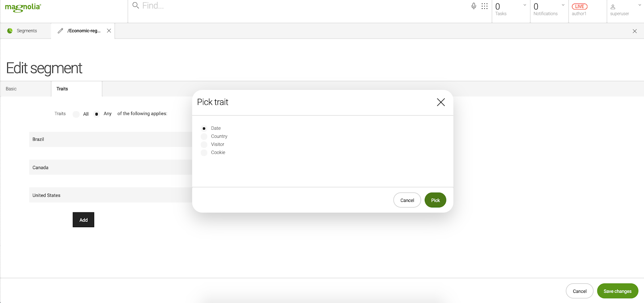Click Save changes button
Image resolution: width=644 pixels, height=303 pixels.
point(617,291)
